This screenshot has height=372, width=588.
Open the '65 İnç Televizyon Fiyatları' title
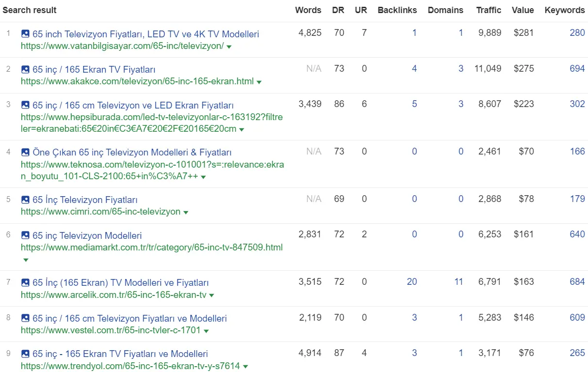[x=85, y=200]
